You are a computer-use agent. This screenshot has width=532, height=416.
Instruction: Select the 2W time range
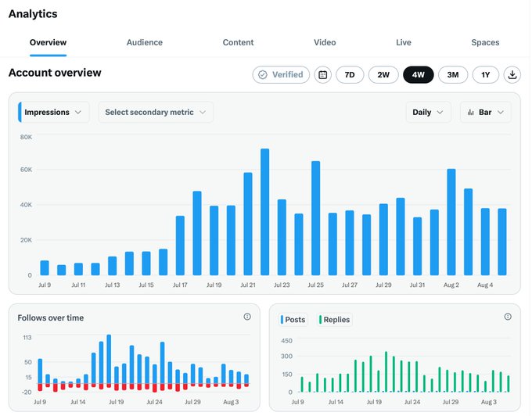383,75
